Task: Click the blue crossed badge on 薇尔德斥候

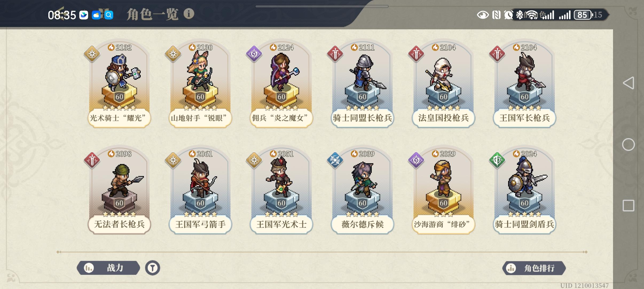Action: point(335,160)
